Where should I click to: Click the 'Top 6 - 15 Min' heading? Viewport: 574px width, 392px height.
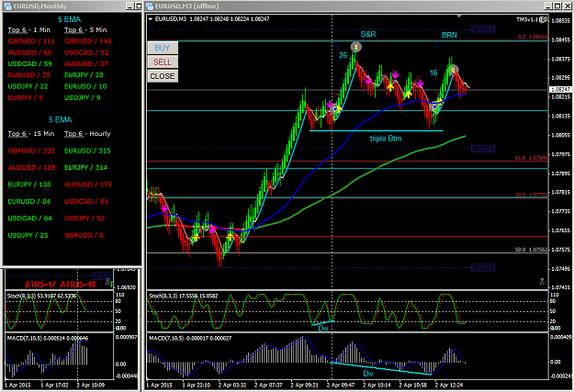tap(31, 134)
